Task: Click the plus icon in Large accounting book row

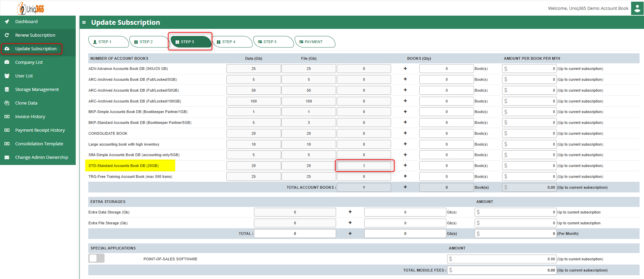Action: point(405,144)
